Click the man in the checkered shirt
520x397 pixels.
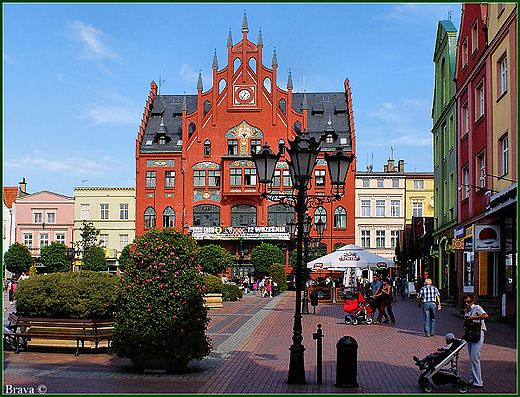tap(429, 307)
